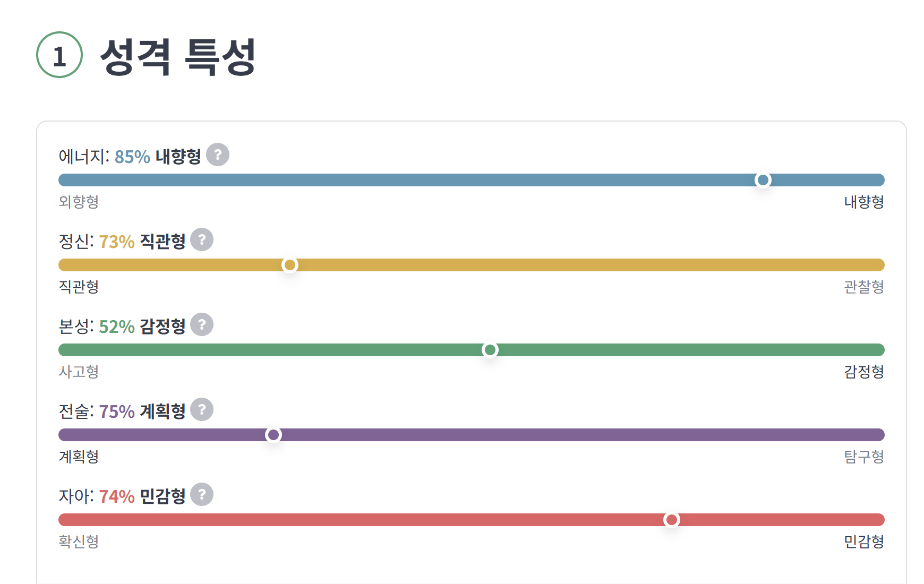
Task: Click the help icon next to 에너지 내향형
Action: tap(218, 154)
